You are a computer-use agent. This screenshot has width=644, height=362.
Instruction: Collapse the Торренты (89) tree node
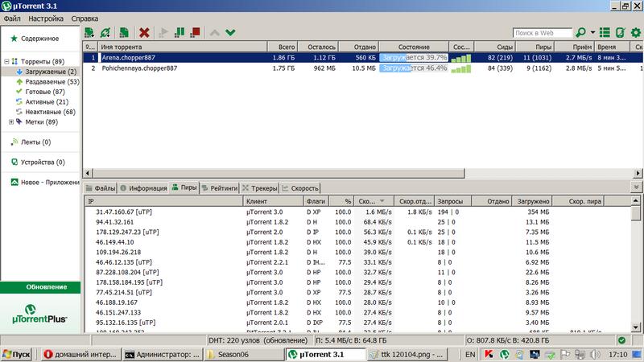click(x=6, y=62)
